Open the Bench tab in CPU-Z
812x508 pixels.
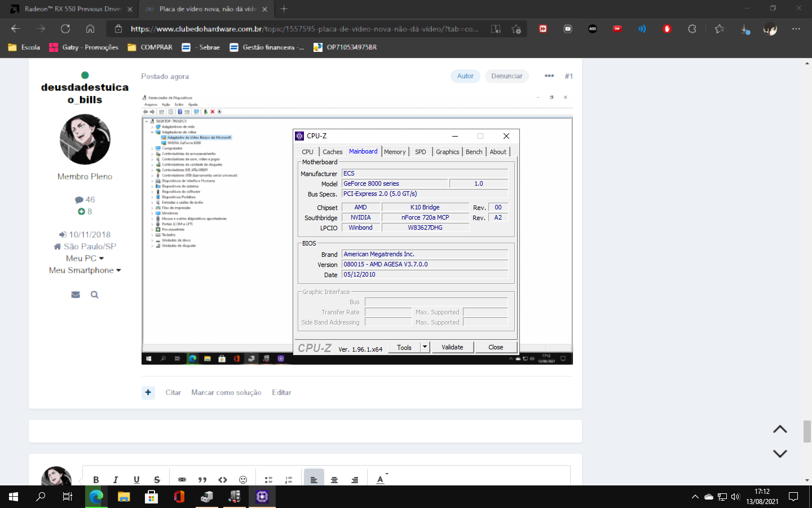click(x=474, y=152)
